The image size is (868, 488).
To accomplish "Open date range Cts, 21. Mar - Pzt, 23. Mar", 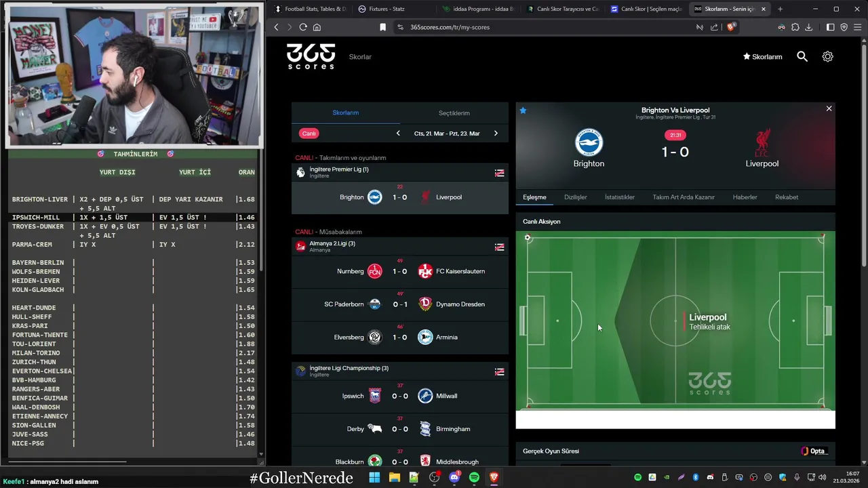I will coord(447,134).
